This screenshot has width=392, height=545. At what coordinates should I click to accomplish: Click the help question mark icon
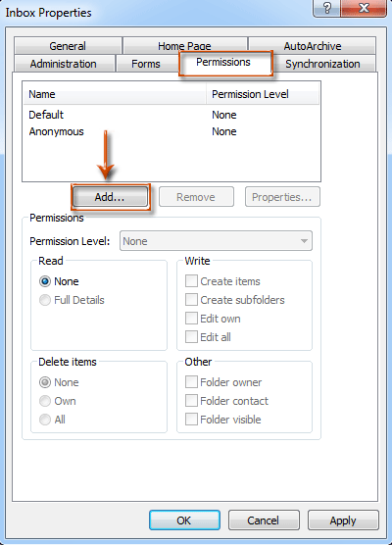click(326, 8)
